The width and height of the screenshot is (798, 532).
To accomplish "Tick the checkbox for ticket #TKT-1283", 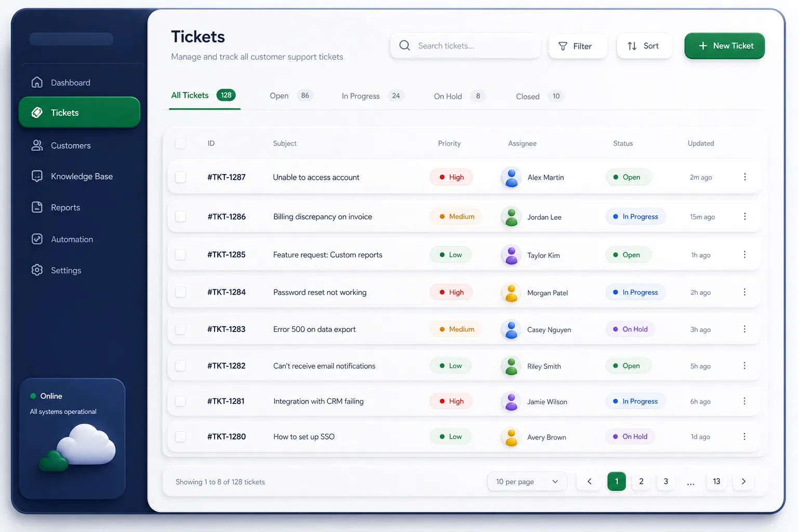I will pyautogui.click(x=180, y=329).
